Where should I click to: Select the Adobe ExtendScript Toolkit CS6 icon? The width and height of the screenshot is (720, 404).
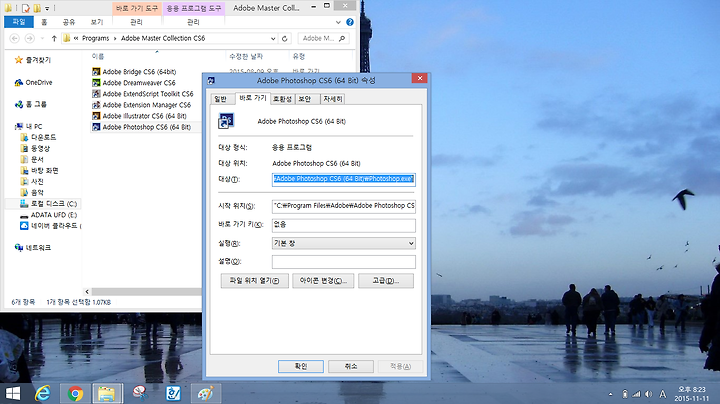[96, 94]
